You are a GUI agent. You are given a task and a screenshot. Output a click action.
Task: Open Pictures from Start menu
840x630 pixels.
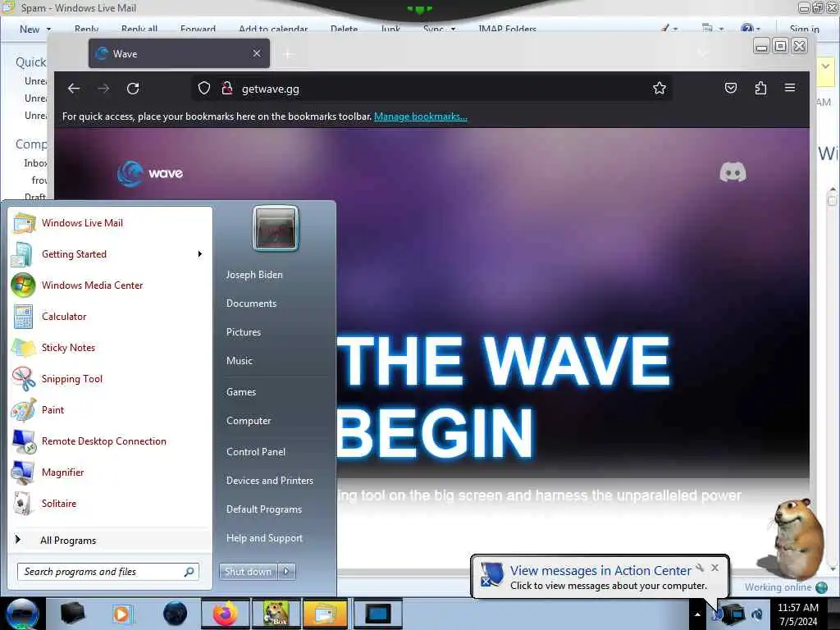pyautogui.click(x=244, y=332)
